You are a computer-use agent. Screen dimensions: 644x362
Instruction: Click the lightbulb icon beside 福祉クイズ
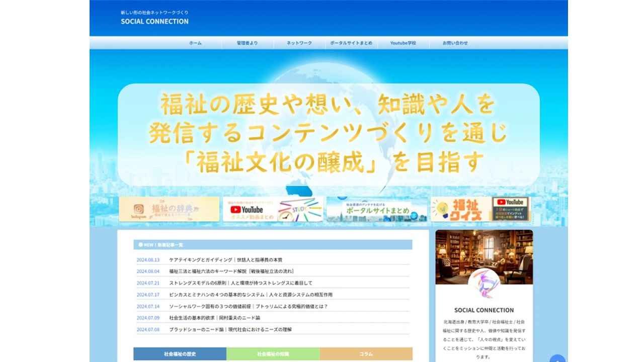point(441,207)
